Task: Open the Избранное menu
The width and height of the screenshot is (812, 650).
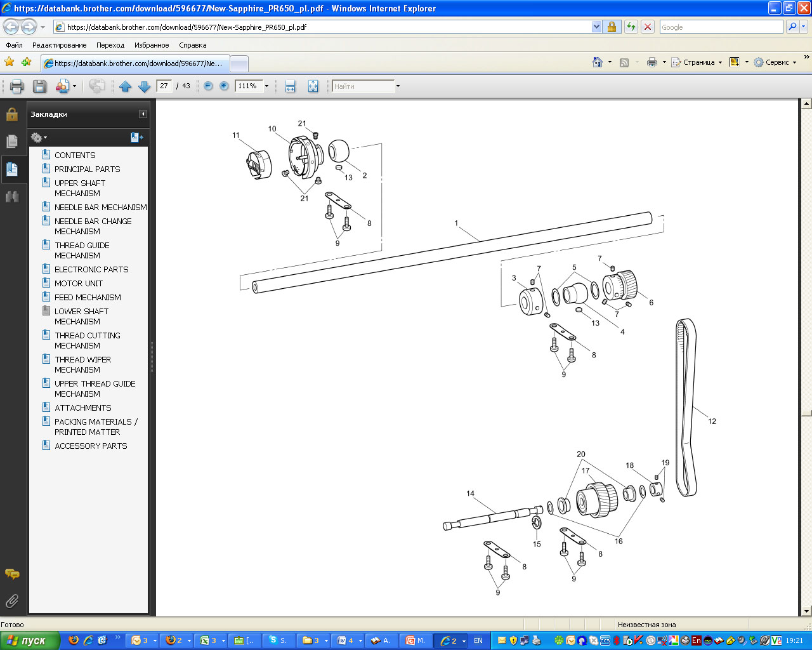Action: pos(152,45)
